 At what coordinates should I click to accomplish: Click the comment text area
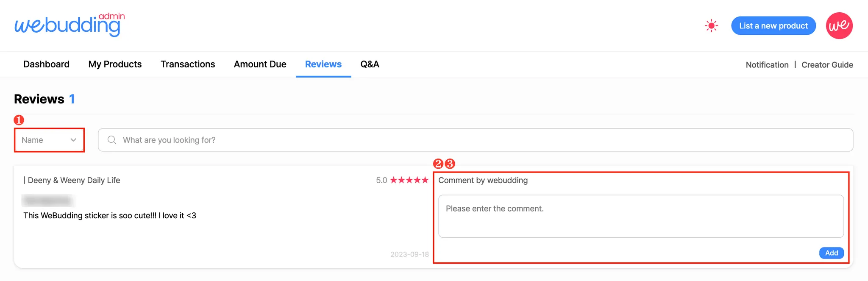[640, 216]
